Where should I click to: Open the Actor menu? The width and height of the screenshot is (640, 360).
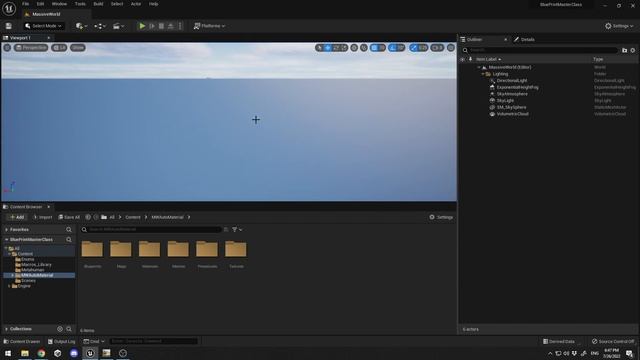tap(136, 4)
